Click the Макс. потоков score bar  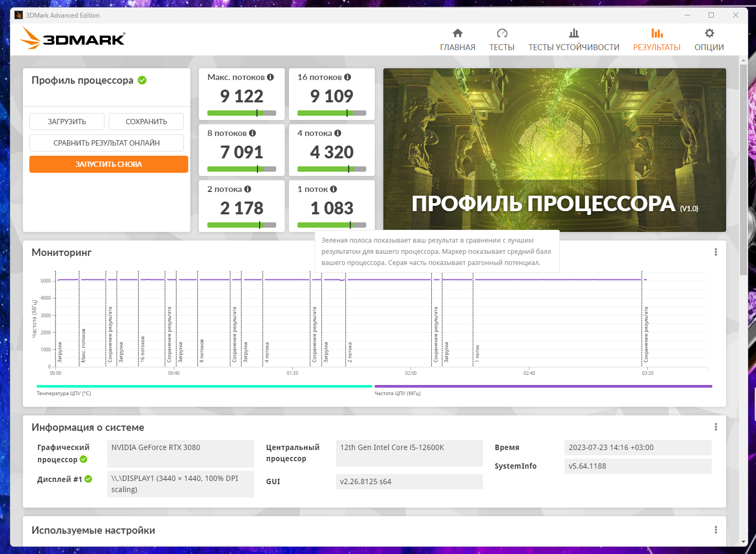(242, 113)
